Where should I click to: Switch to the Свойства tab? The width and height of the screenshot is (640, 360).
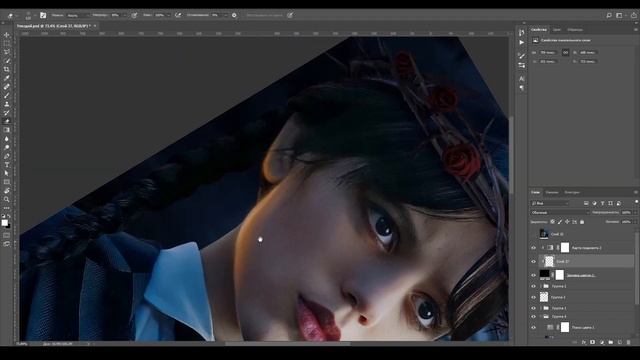pos(539,30)
